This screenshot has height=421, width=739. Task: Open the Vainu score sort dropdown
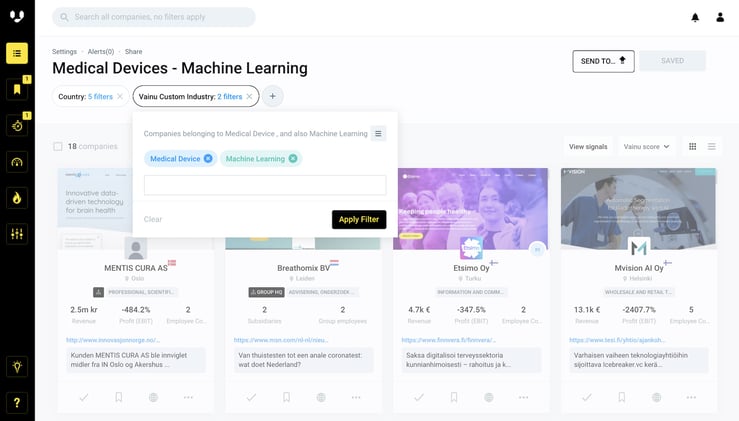tap(647, 147)
